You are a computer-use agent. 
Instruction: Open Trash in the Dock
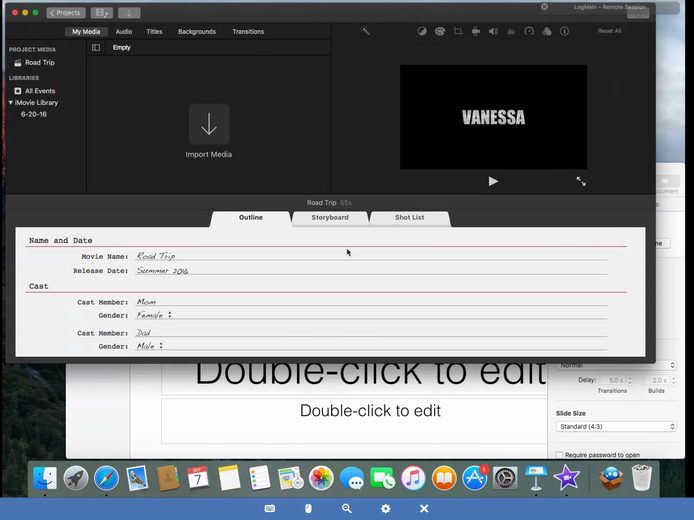click(x=642, y=478)
